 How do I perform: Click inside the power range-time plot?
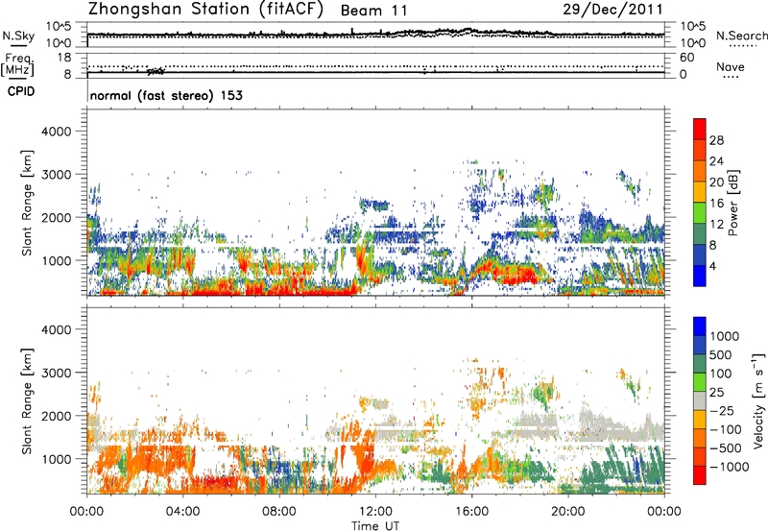tap(375, 203)
